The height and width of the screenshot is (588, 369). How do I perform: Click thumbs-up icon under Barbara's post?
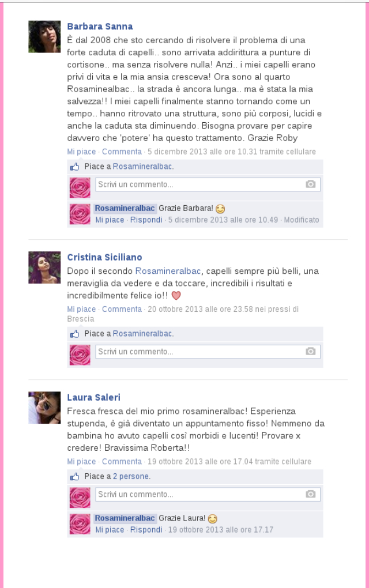74,167
